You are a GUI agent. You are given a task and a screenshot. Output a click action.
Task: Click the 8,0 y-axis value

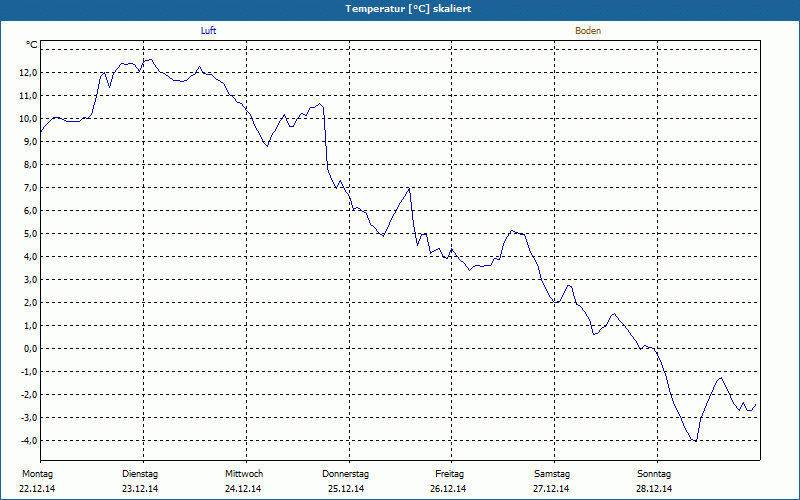coord(30,165)
